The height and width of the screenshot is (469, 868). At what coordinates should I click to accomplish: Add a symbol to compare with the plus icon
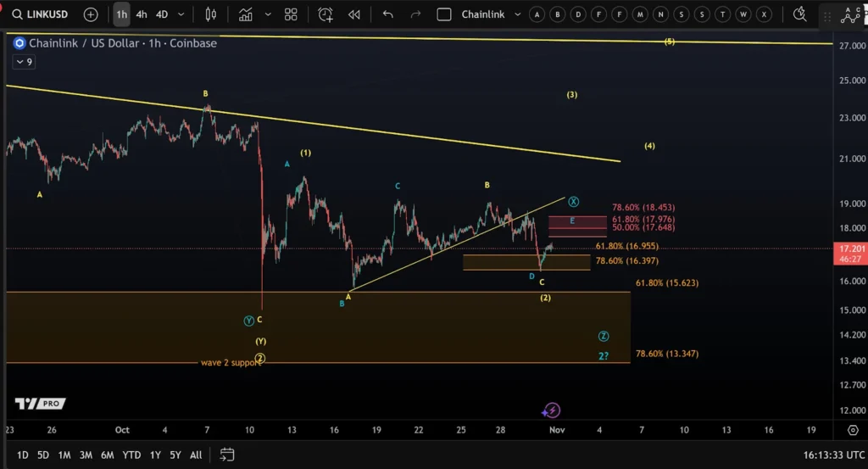click(91, 14)
